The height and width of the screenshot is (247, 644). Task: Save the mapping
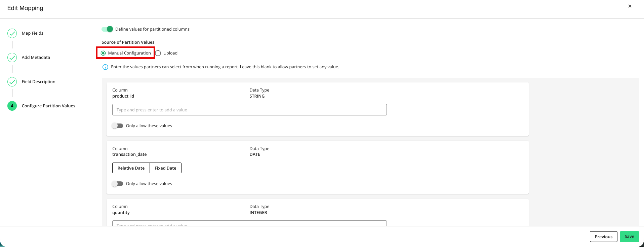(630, 237)
